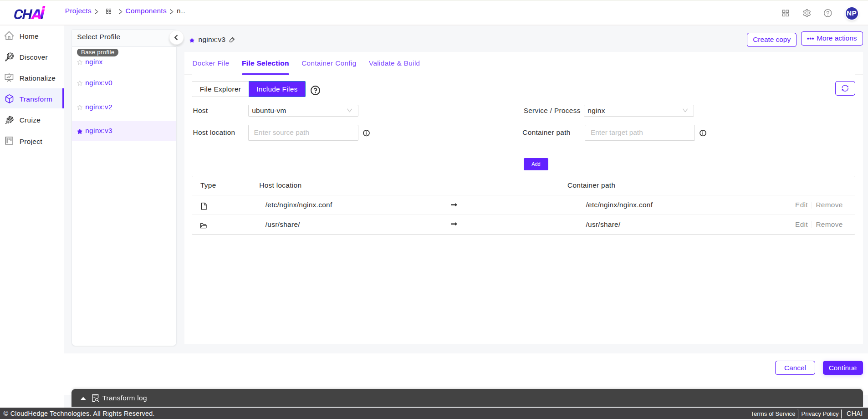Screen dimensions: 868x419
Task: Open the Projects breadcrumb link
Action: pyautogui.click(x=78, y=11)
